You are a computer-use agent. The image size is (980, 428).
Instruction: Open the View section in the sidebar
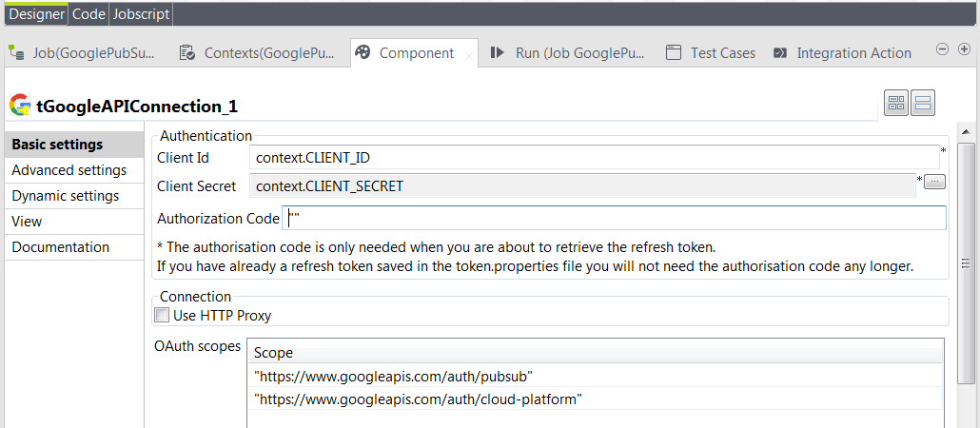click(74, 222)
